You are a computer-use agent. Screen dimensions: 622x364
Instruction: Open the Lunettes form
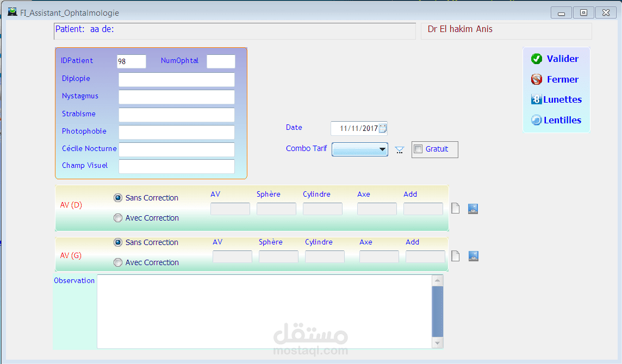click(563, 99)
